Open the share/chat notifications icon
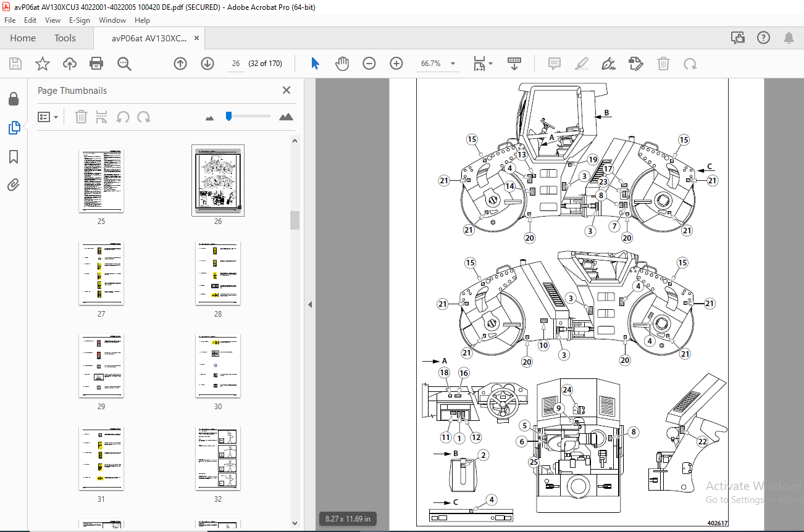804x532 pixels. coord(737,38)
